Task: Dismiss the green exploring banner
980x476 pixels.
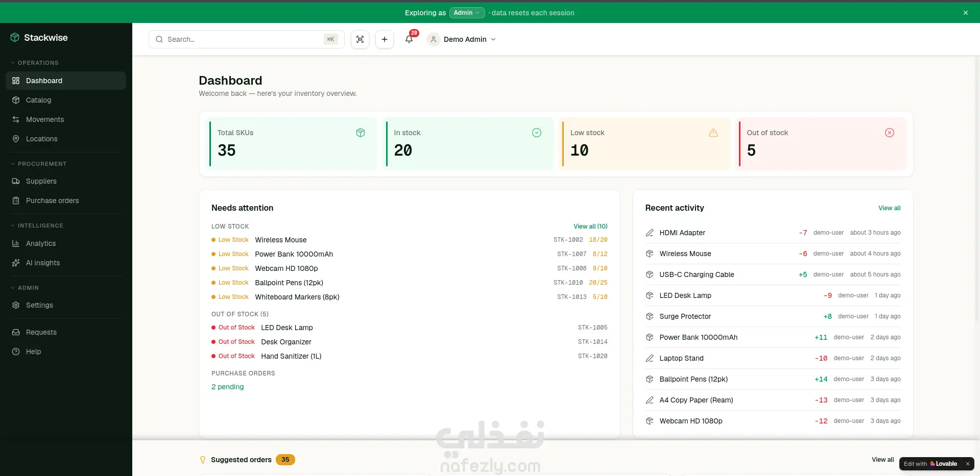Action: pos(966,13)
